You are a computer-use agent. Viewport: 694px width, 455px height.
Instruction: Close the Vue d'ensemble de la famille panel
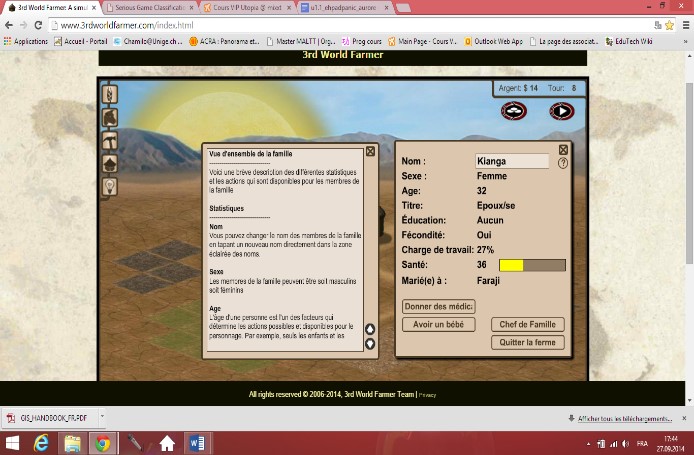coord(370,152)
